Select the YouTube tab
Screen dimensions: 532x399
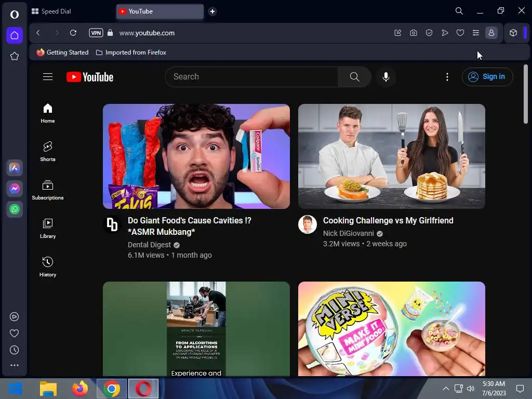coord(160,11)
